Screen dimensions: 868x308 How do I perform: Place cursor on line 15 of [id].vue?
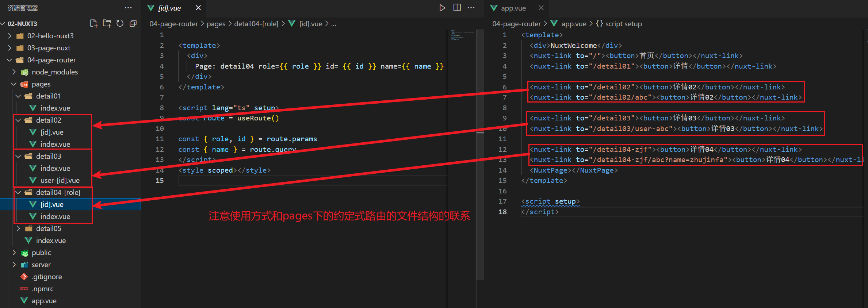[x=313, y=181]
